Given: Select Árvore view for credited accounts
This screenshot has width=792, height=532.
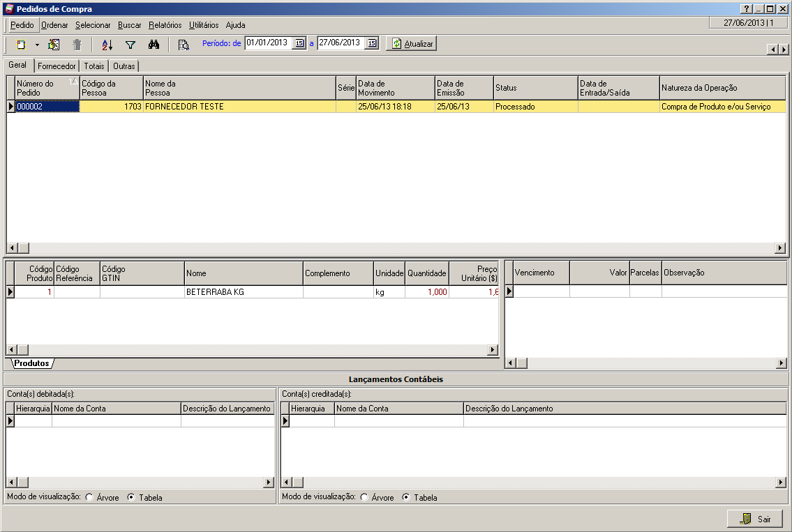Looking at the screenshot, I should [x=364, y=498].
